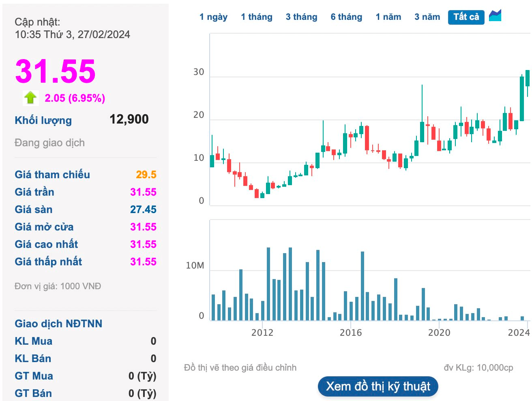The width and height of the screenshot is (532, 401).
Task: Select "3 tháng" period
Action: coord(301,17)
